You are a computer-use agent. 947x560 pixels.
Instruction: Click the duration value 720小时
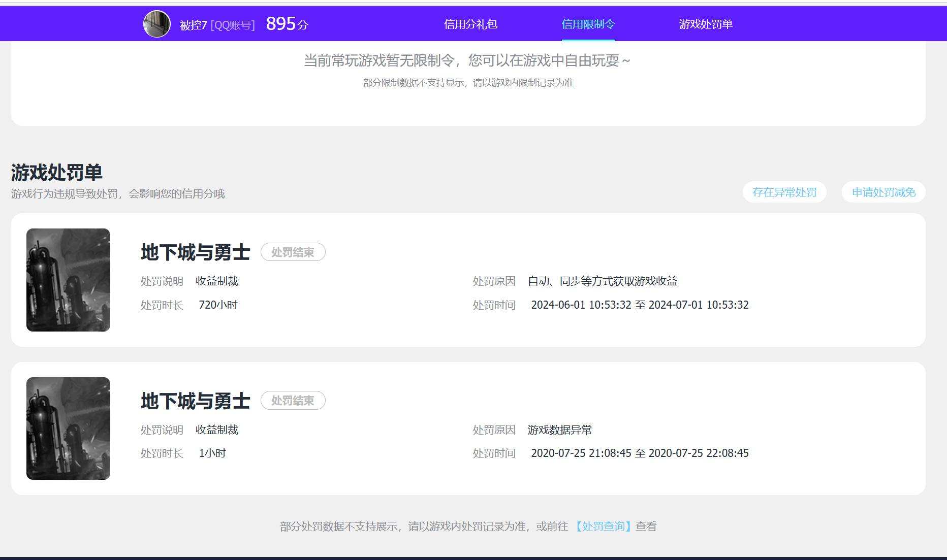[218, 305]
